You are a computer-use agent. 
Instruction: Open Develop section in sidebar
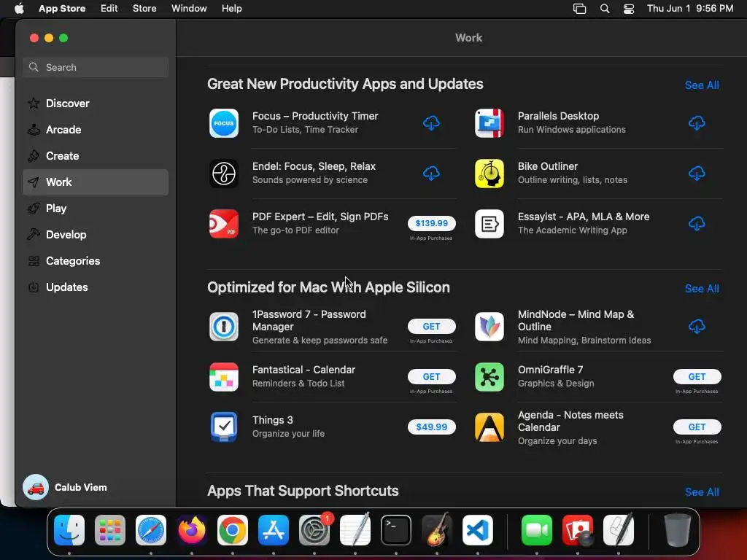(x=96, y=235)
